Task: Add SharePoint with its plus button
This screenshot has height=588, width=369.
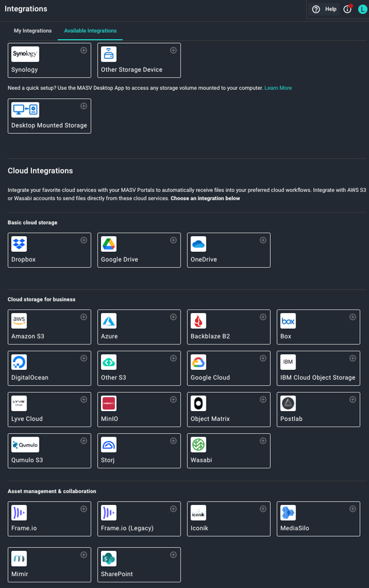Action: click(x=173, y=555)
